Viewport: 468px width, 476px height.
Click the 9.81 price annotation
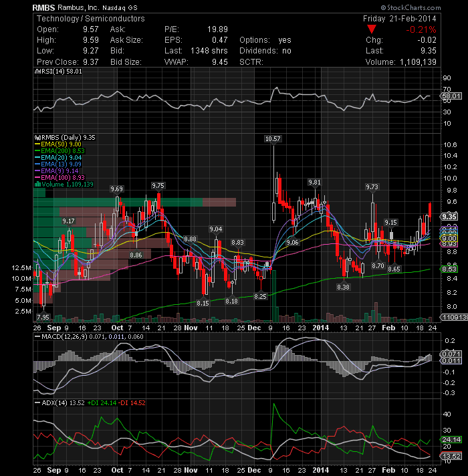(314, 182)
